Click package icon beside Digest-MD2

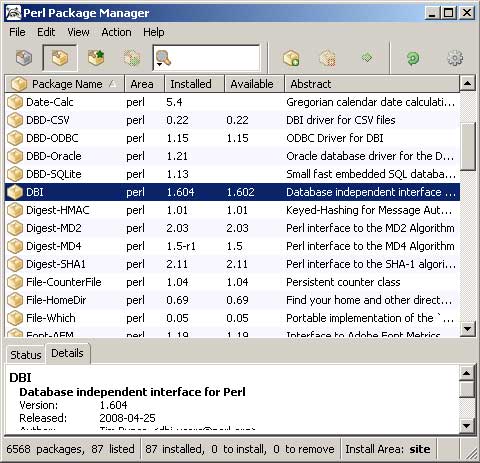click(x=15, y=228)
